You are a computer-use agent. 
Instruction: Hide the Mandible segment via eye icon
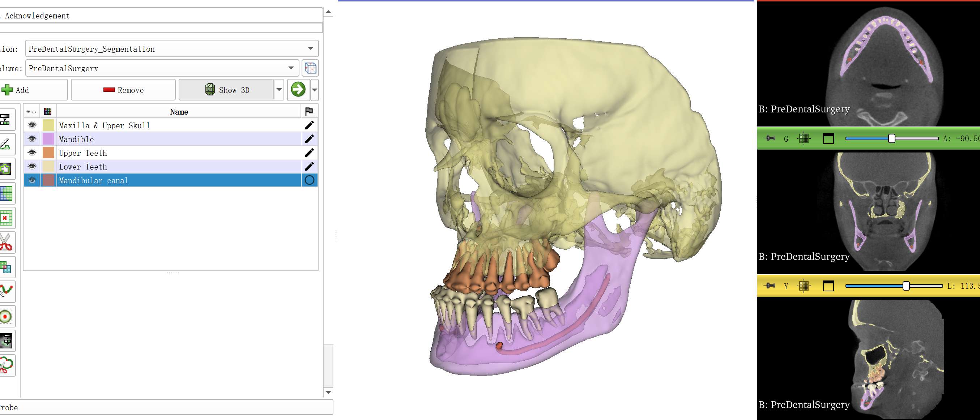[32, 139]
